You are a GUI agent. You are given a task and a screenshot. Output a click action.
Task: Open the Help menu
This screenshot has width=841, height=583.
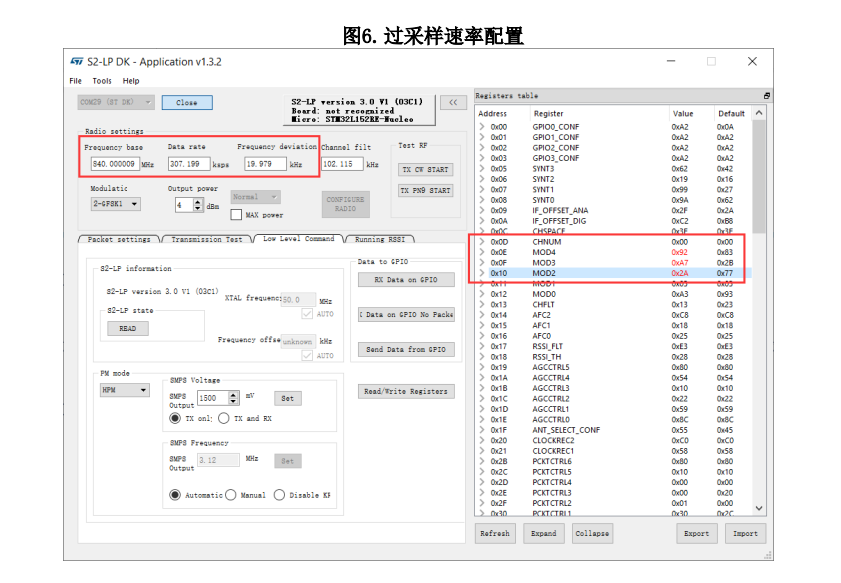131,81
